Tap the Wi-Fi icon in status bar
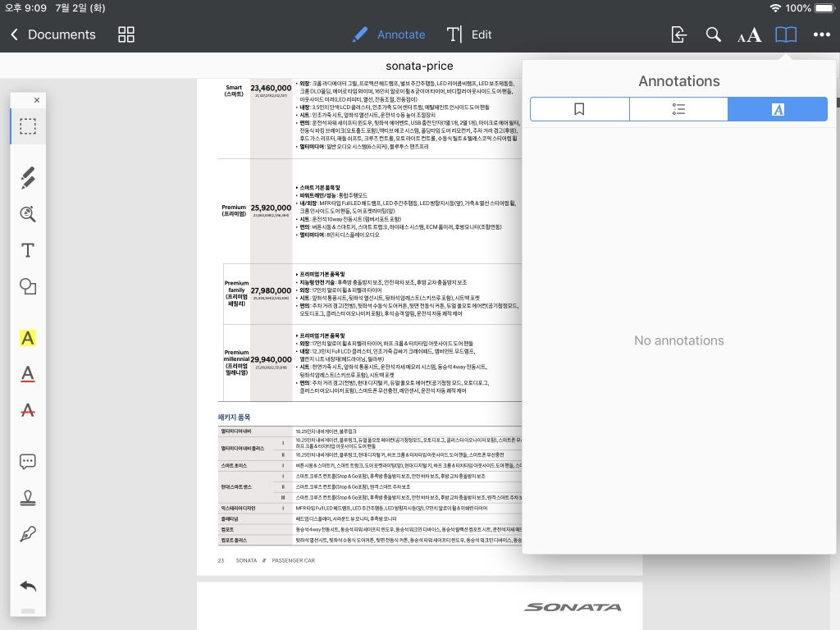The image size is (840, 630). pyautogui.click(x=775, y=8)
